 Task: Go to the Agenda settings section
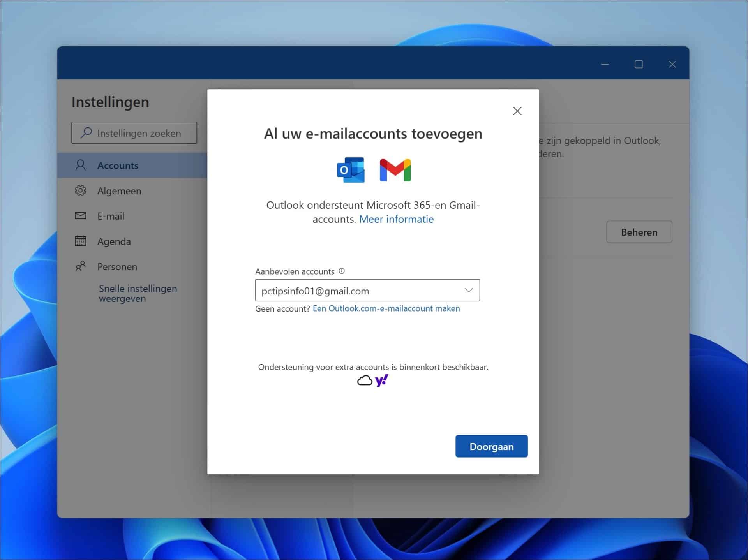pyautogui.click(x=113, y=241)
